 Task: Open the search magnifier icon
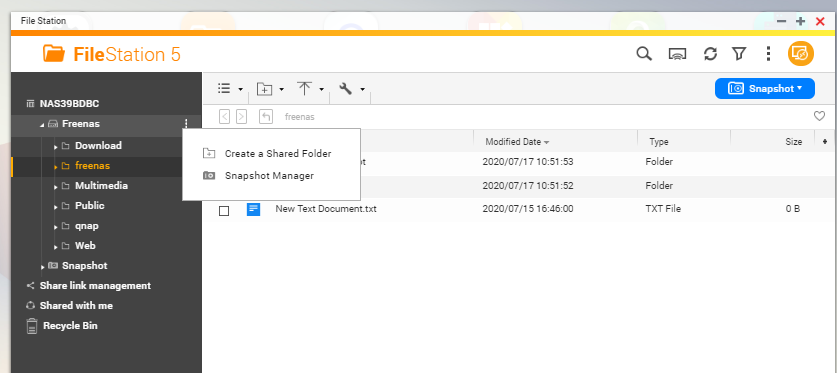[644, 54]
